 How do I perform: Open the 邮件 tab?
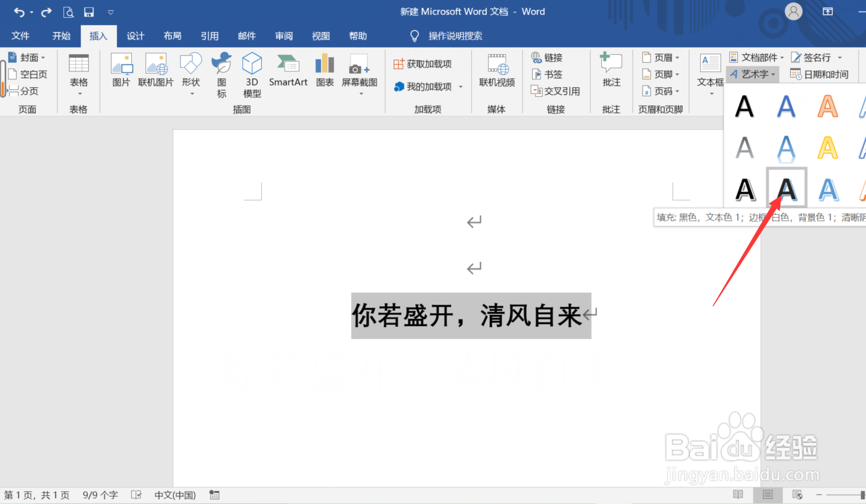tap(246, 36)
